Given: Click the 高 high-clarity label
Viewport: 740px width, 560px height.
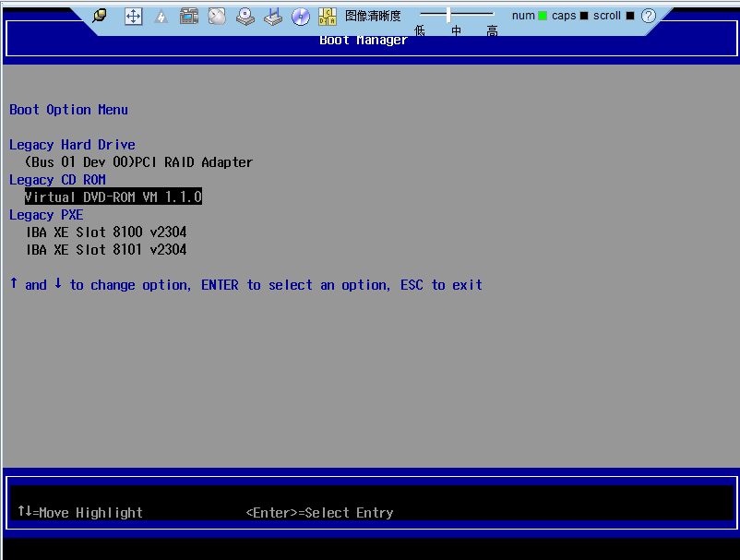Looking at the screenshot, I should click(492, 31).
